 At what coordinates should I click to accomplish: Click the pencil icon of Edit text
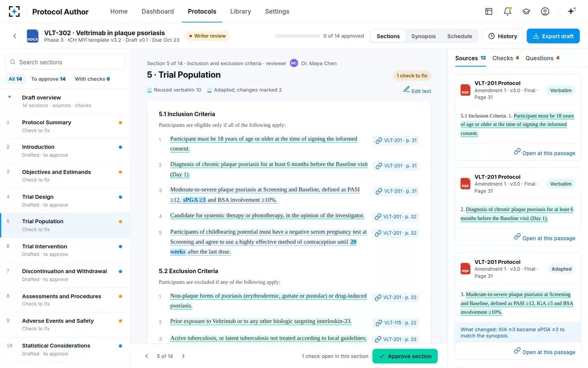(407, 90)
